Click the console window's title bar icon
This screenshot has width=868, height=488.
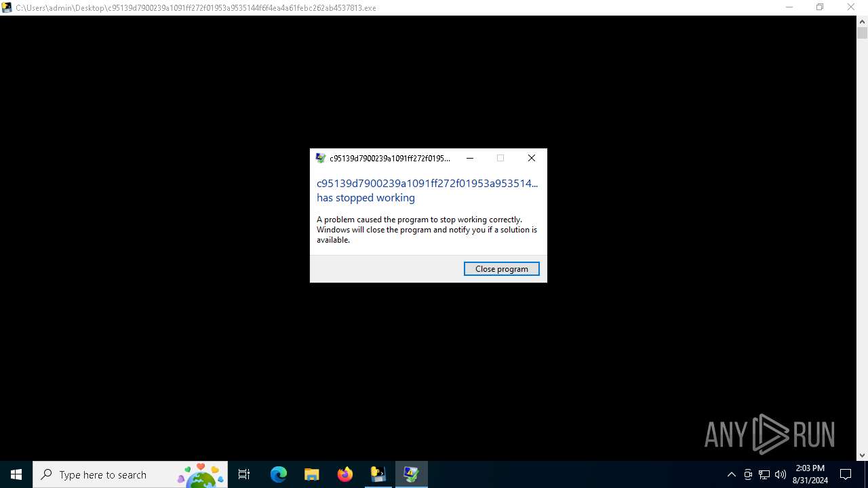coord(7,7)
